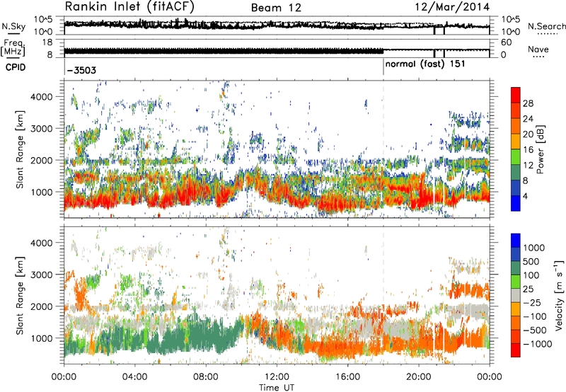566x392 pixels.
Task: Select the 'Beam 12' header label
Action: pyautogui.click(x=276, y=8)
